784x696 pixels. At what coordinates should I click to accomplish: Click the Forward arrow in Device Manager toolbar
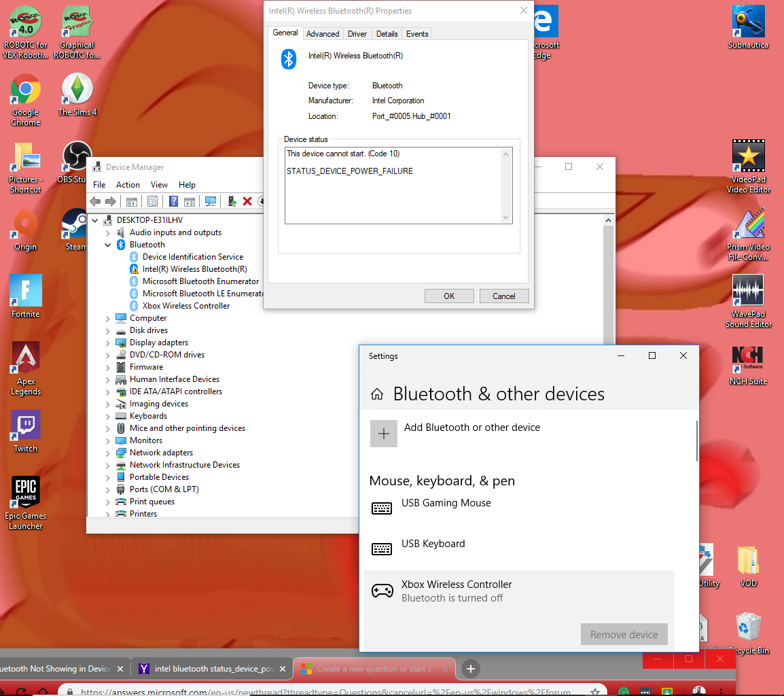[x=111, y=202]
